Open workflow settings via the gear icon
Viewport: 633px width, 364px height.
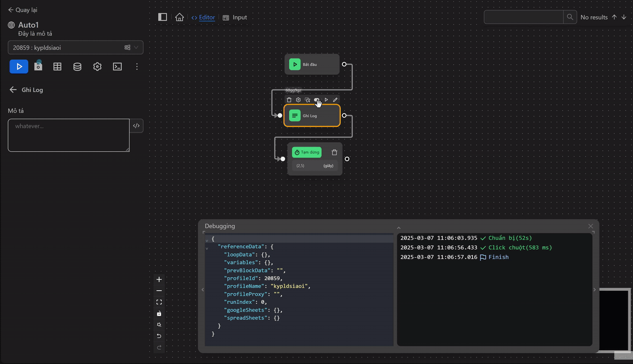[97, 66]
